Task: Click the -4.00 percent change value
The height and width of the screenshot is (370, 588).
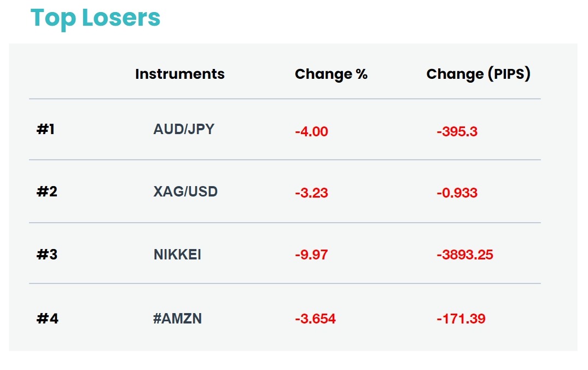Action: click(x=312, y=132)
